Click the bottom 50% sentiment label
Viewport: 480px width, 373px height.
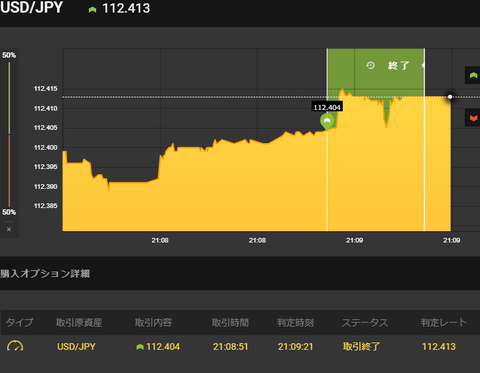pyautogui.click(x=9, y=212)
